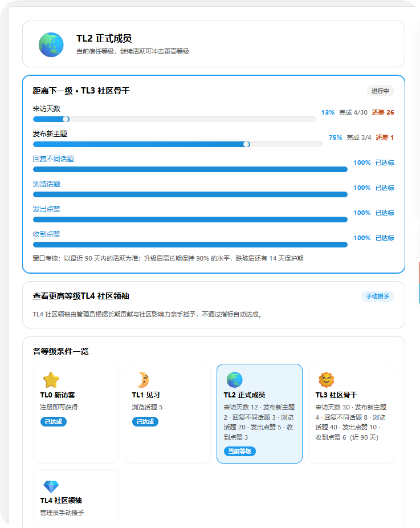Open the 回复不同话题 link
This screenshot has height=528, width=420.
pyautogui.click(x=53, y=159)
